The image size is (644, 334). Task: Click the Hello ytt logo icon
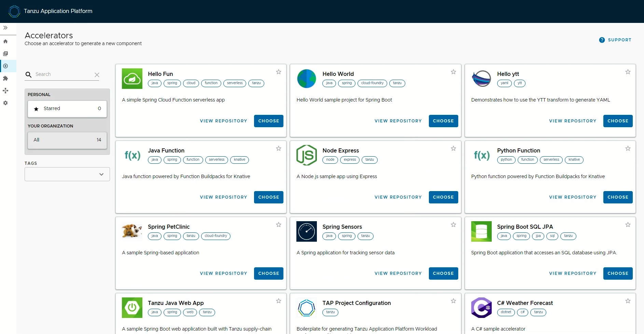[481, 79]
